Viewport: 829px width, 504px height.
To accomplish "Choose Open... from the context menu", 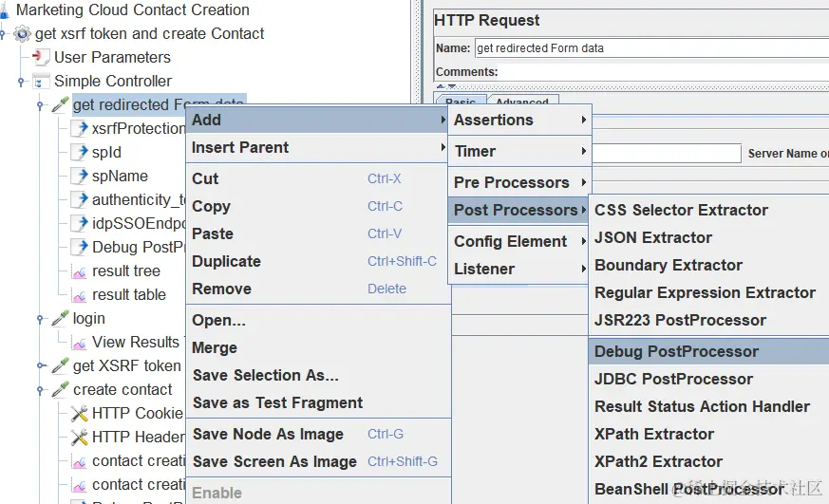I will pyautogui.click(x=317, y=320).
